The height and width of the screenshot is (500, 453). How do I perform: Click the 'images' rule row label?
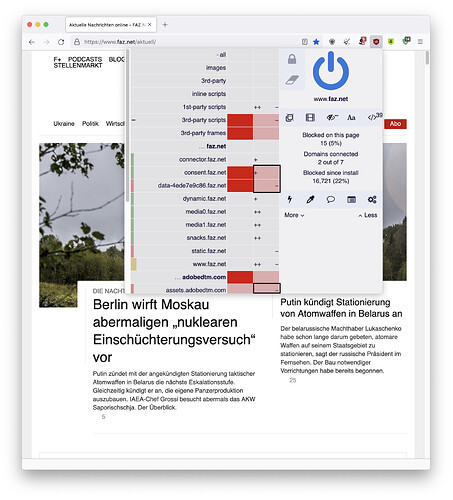(x=216, y=68)
